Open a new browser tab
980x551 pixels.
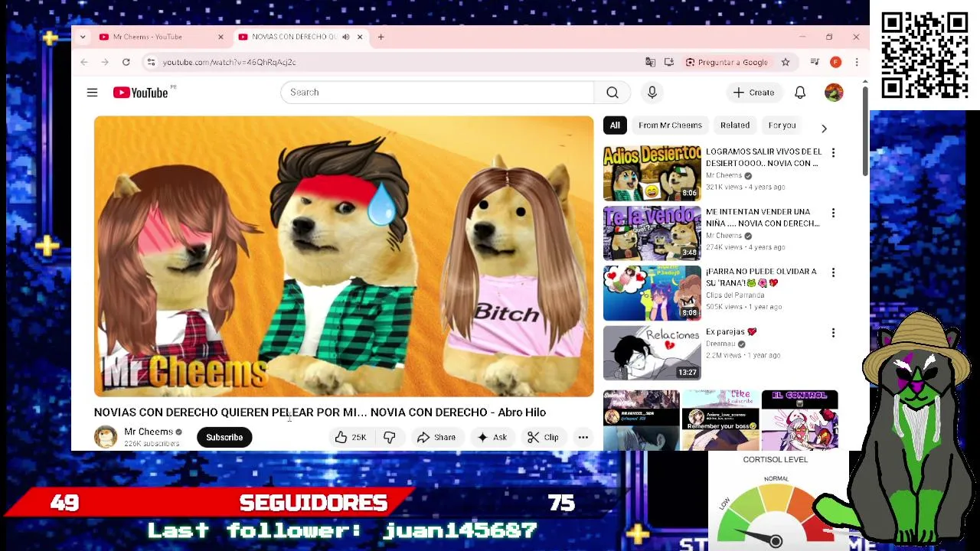(x=381, y=37)
